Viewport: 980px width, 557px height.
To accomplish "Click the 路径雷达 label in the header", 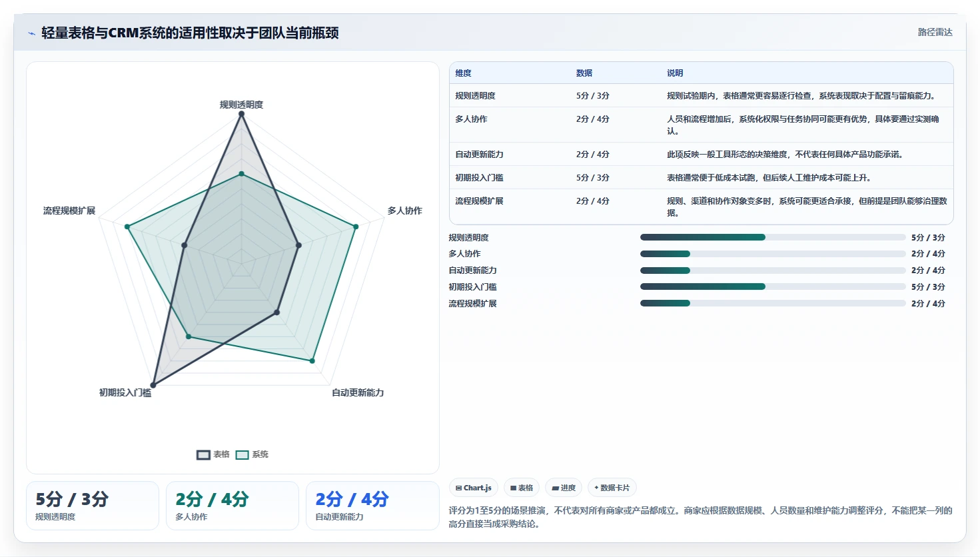I will click(935, 32).
